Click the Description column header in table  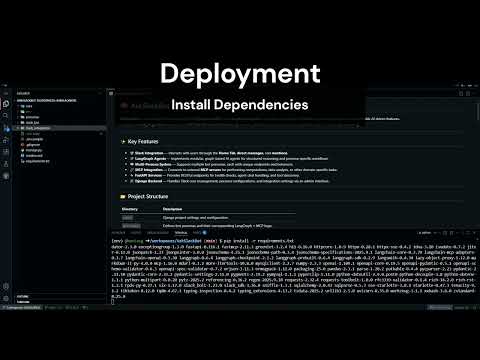click(172, 209)
